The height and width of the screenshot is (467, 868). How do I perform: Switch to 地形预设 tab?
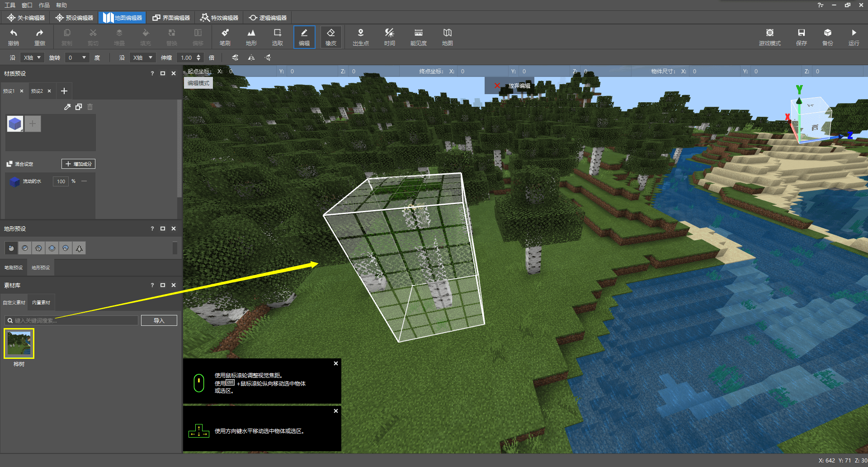[x=41, y=267]
